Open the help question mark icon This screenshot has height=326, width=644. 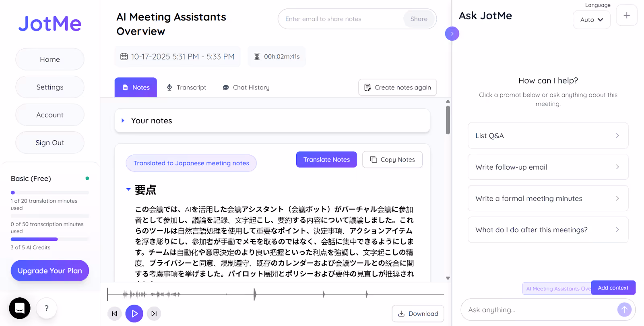point(47,308)
